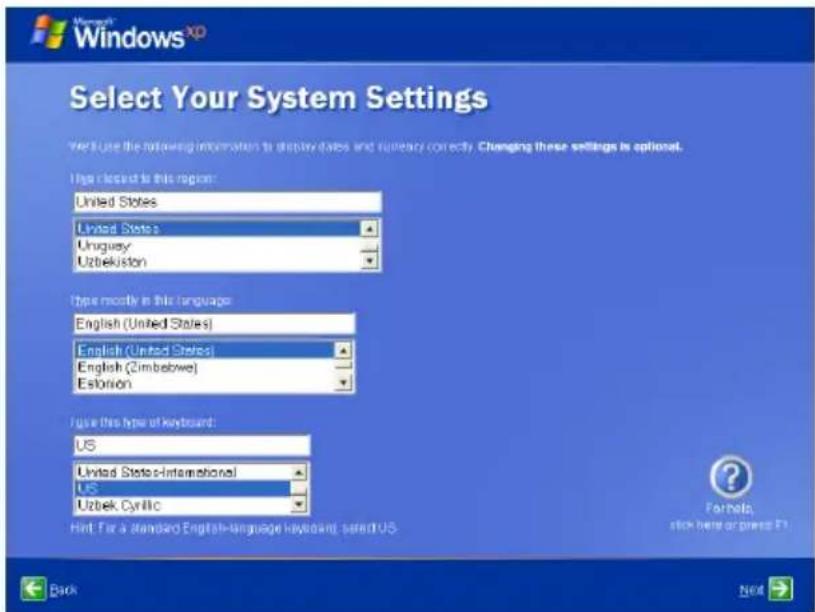This screenshot has height=612, width=815.
Task: Select United States-International keyboard
Action: click(183, 472)
